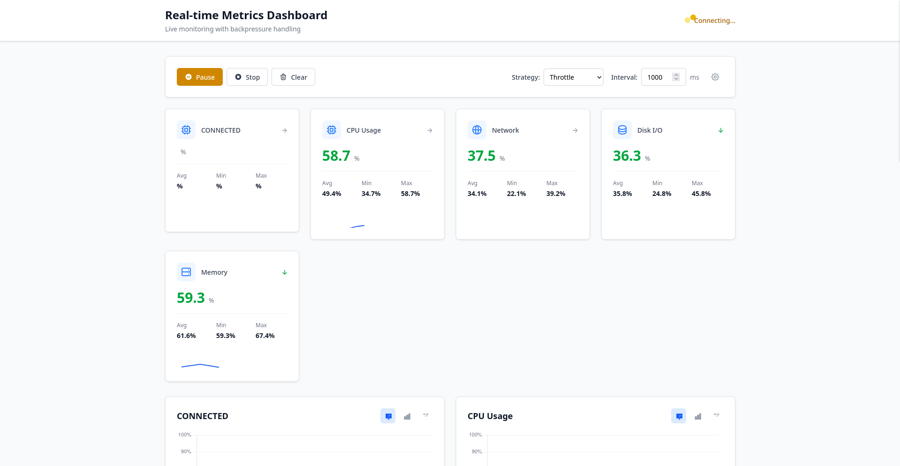
Task: Click the Real-time Metrics Dashboard title
Action: tap(246, 15)
